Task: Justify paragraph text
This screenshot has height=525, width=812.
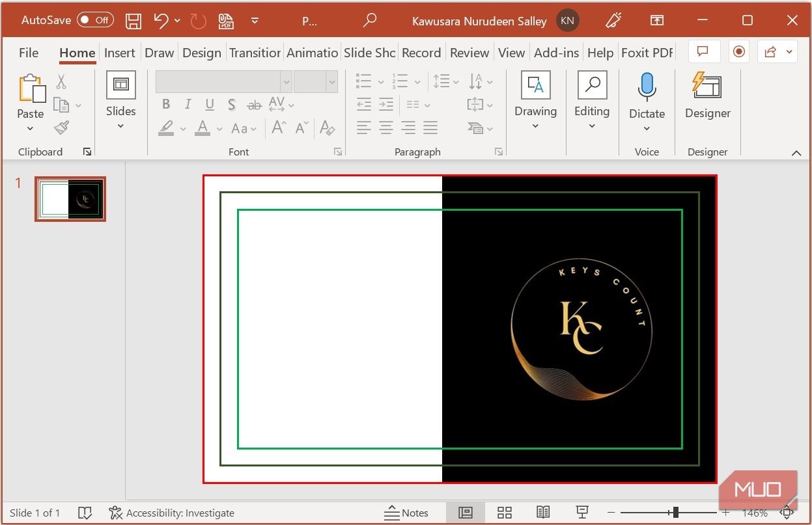Action: tap(430, 128)
